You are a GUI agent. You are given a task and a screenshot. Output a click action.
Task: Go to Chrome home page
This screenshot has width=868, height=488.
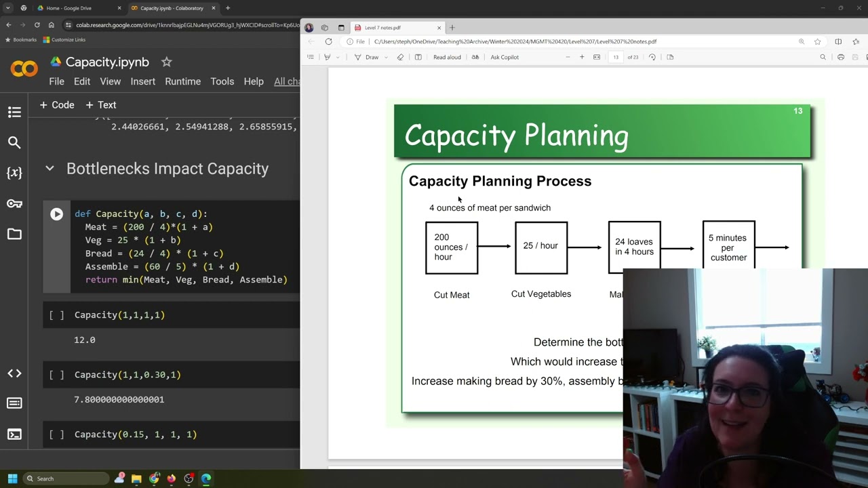[x=51, y=25]
